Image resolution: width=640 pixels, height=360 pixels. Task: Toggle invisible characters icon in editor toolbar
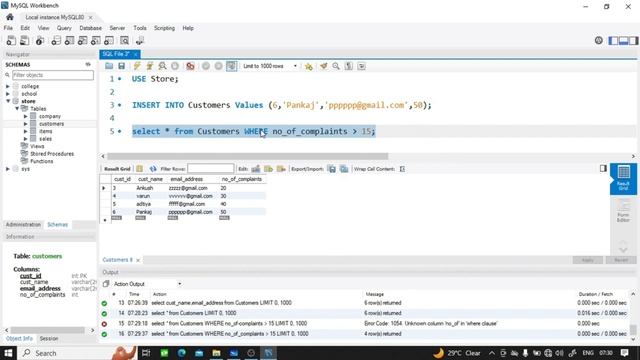[349, 66]
